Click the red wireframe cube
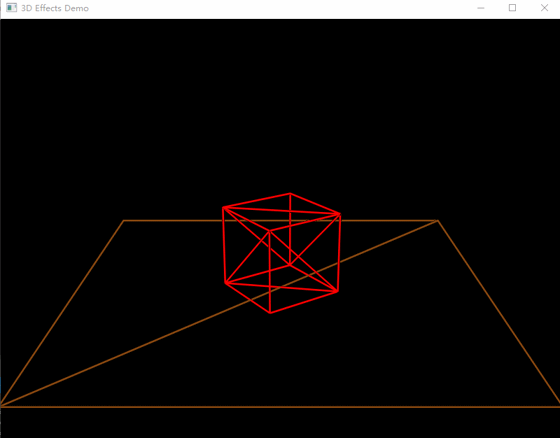This screenshot has width=560, height=438. coord(281,253)
